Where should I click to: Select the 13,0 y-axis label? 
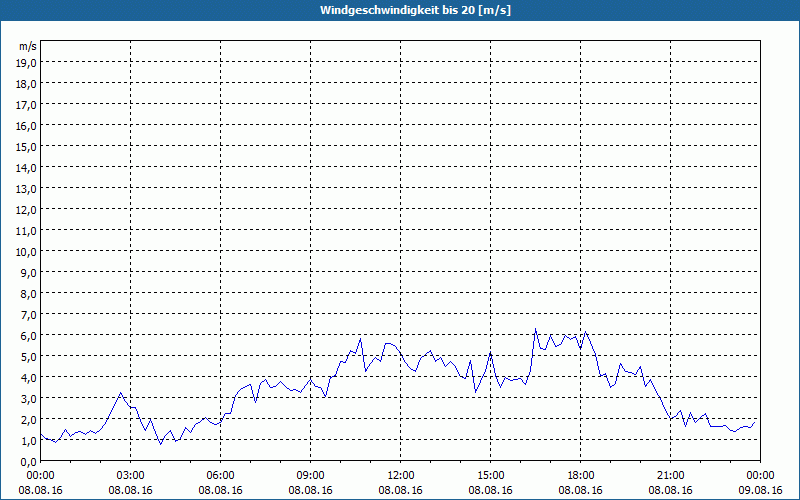[27, 189]
